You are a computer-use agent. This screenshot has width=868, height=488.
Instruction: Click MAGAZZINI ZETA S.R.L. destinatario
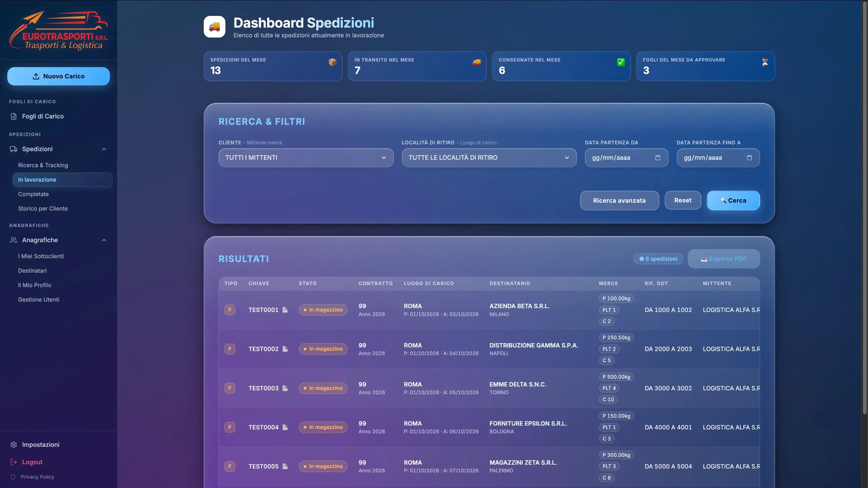(x=523, y=462)
